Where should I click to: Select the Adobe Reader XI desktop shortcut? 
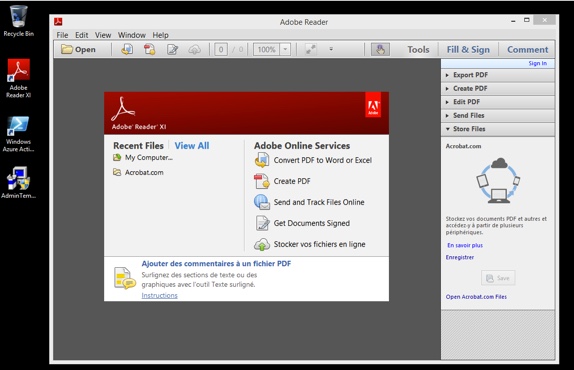[18, 78]
